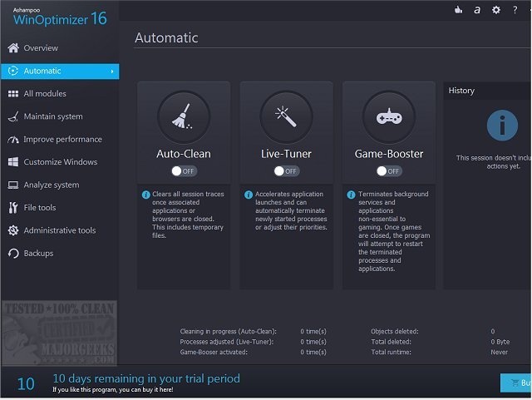This screenshot has width=532, height=400.
Task: Open the Backups section
Action: [x=60, y=254]
